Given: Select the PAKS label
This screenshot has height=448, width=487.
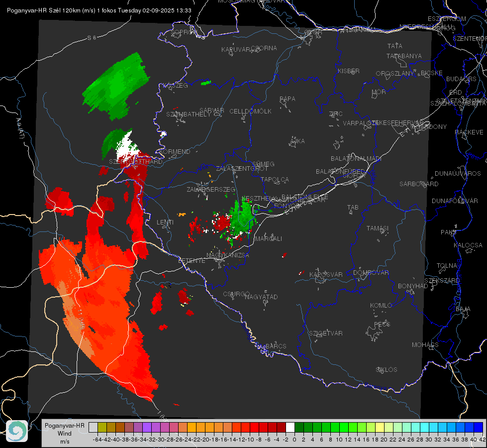Looking at the screenshot, I should (x=448, y=232).
